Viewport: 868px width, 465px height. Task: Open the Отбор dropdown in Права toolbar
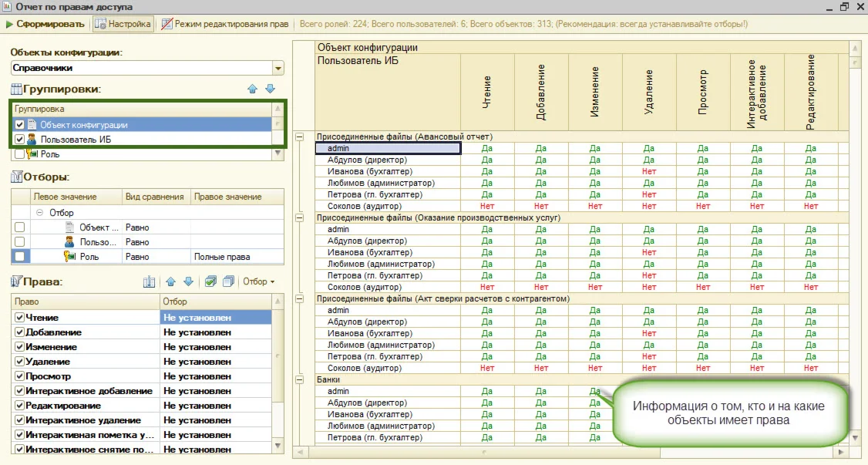(x=258, y=282)
